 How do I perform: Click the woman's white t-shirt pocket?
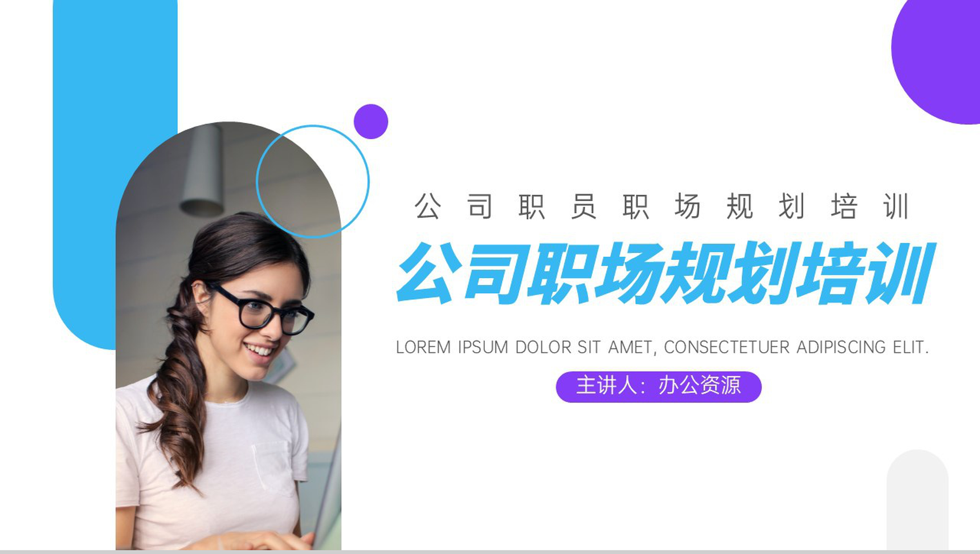pos(273,469)
